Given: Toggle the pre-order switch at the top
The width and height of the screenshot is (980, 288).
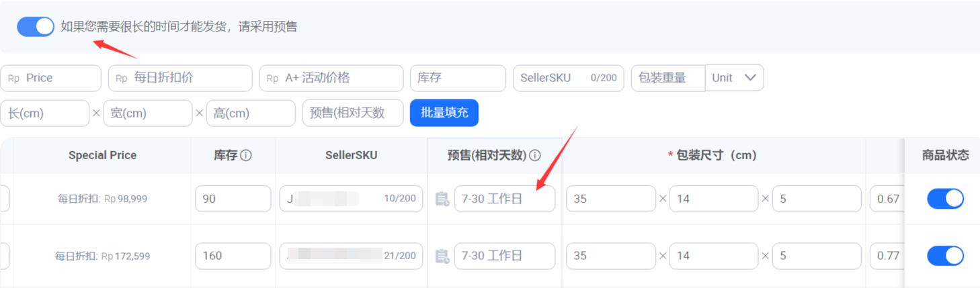Looking at the screenshot, I should pyautogui.click(x=36, y=27).
